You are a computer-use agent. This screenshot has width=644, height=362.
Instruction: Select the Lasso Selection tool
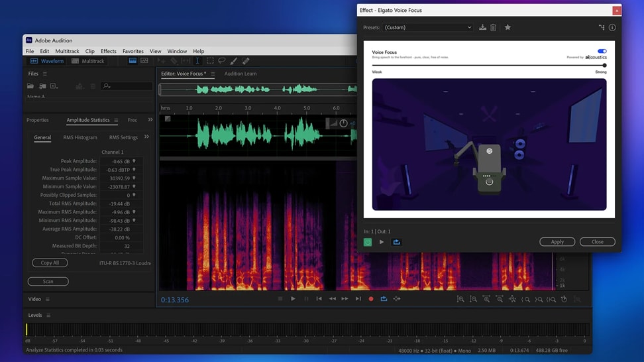click(x=222, y=61)
